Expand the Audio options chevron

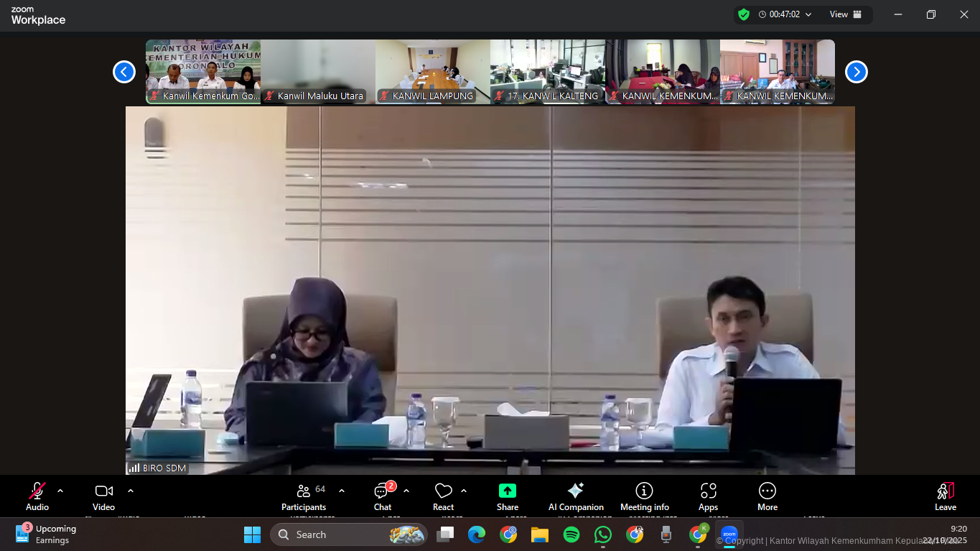point(60,491)
